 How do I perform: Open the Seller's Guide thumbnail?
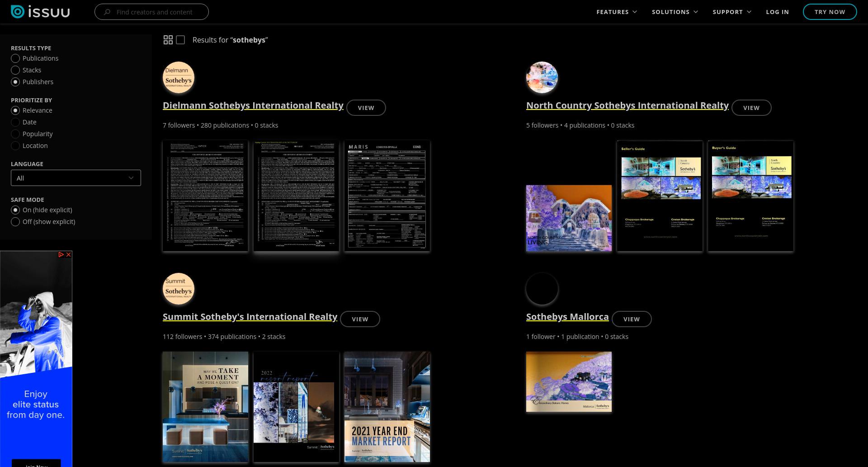pyautogui.click(x=660, y=196)
